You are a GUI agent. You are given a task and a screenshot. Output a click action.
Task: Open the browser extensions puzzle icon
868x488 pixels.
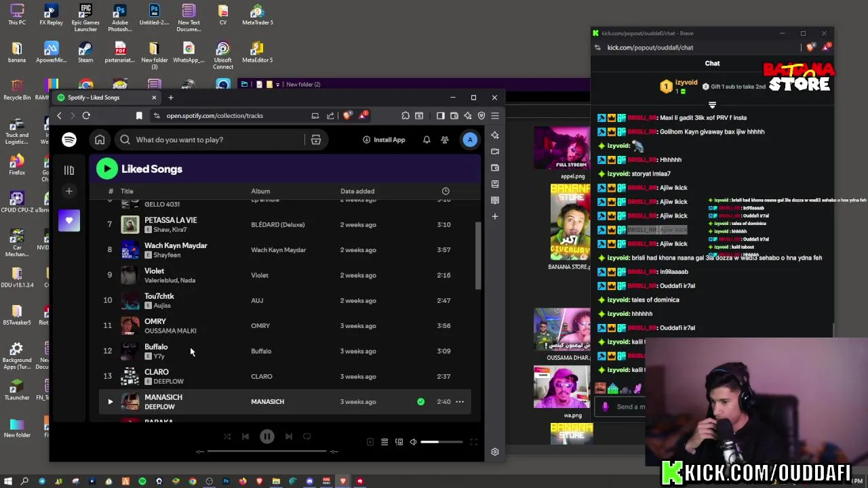pyautogui.click(x=406, y=116)
